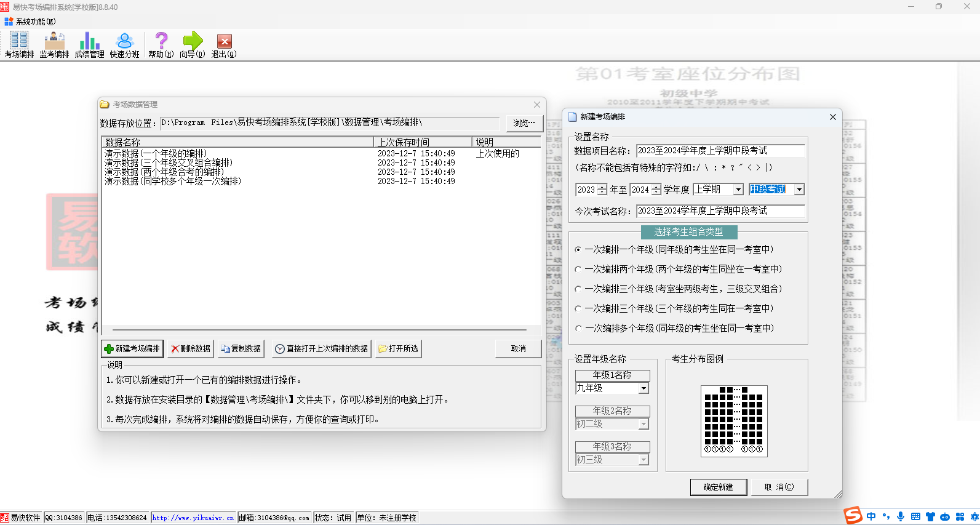Image resolution: width=980 pixels, height=525 pixels.
Task: Click the 电话:13542308624 status bar entry
Action: [x=117, y=518]
